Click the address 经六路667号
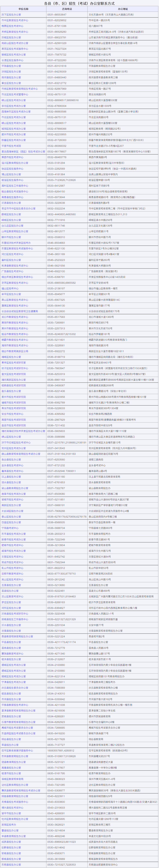 point(96,26)
